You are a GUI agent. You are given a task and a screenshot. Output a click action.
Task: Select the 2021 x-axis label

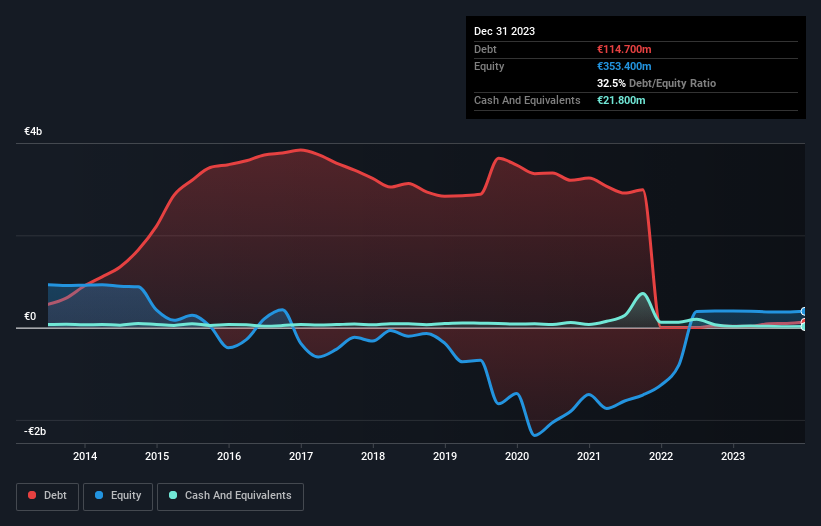click(589, 456)
